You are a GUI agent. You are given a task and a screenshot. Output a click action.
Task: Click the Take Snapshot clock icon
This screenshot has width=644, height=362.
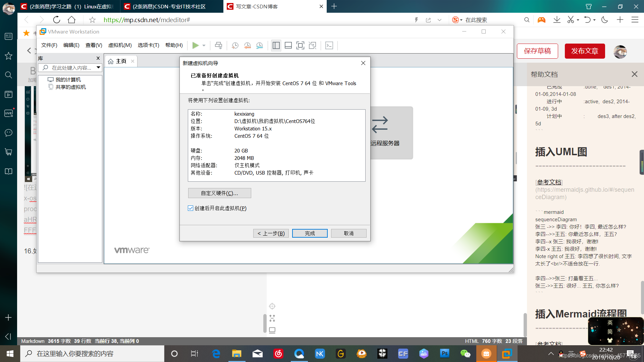tap(235, 45)
